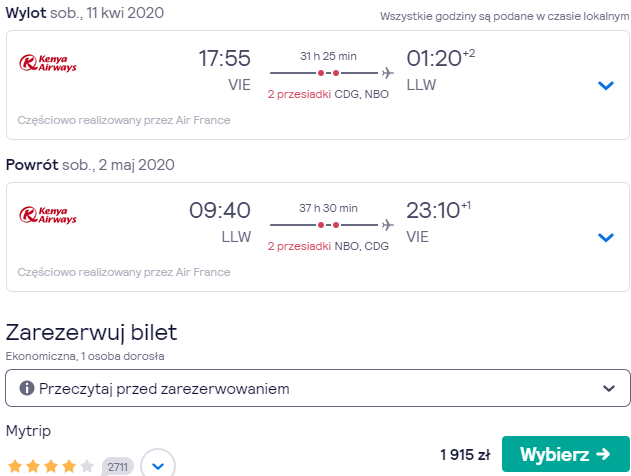This screenshot has width=631, height=476.
Task: Click the Kenya Airways logo on return flight
Action: (48, 215)
